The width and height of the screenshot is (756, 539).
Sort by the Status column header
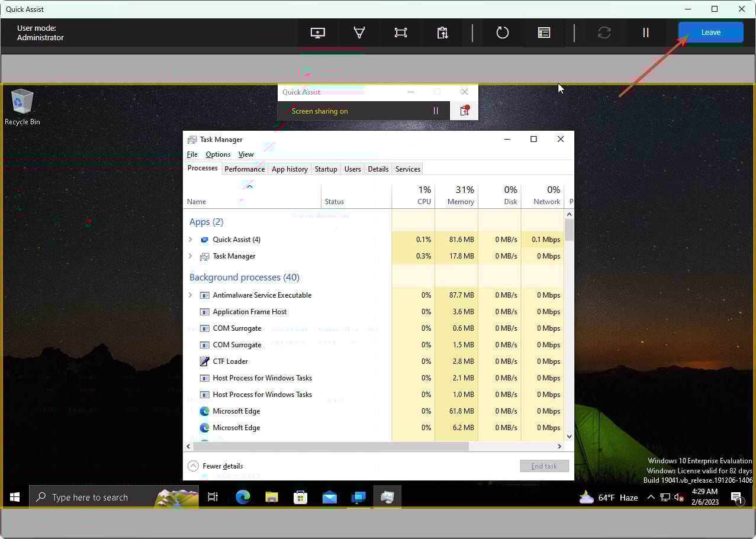[356, 196]
